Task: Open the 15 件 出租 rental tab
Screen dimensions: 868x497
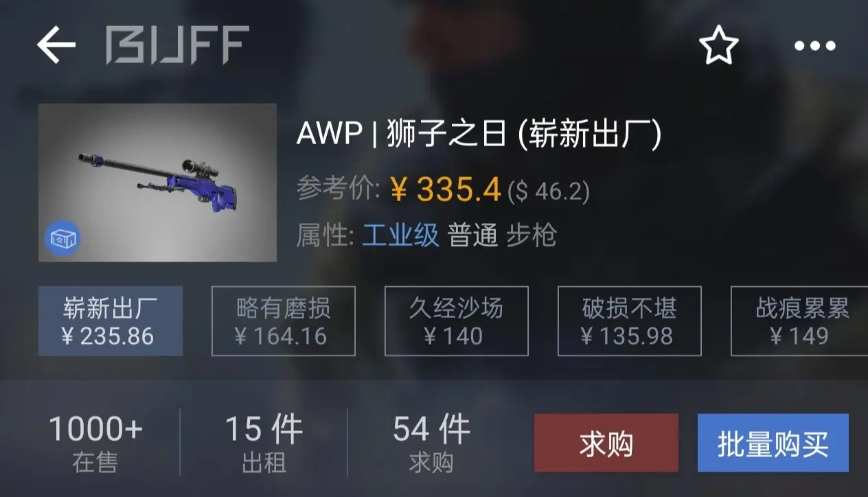Action: click(x=264, y=443)
